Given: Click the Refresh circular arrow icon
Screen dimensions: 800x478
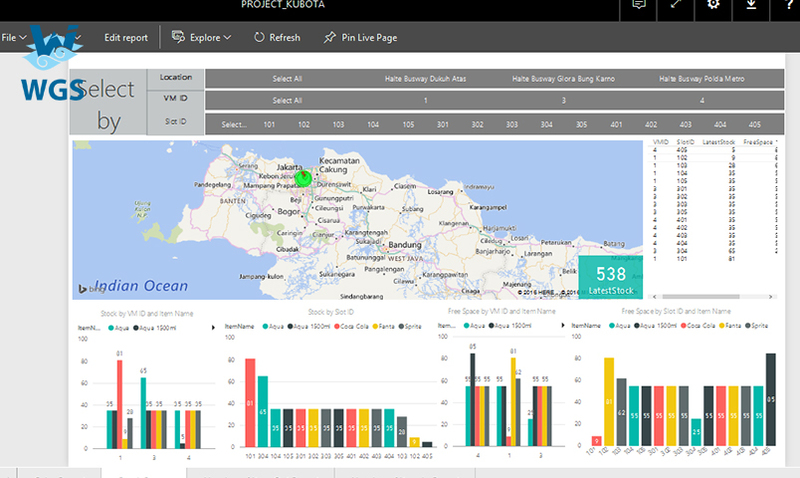Looking at the screenshot, I should tap(260, 38).
